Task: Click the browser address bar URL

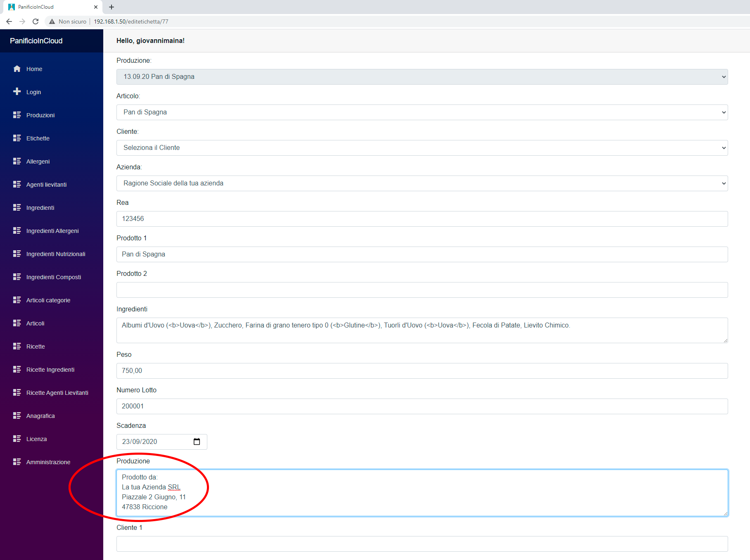Action: tap(131, 21)
